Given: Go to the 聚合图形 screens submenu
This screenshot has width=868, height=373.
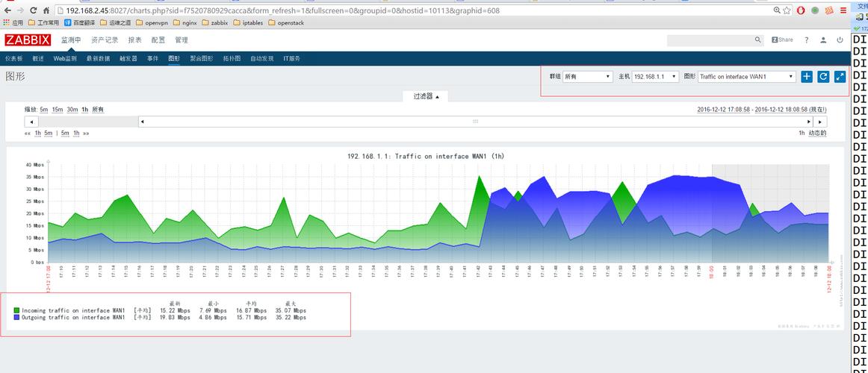Looking at the screenshot, I should 202,58.
